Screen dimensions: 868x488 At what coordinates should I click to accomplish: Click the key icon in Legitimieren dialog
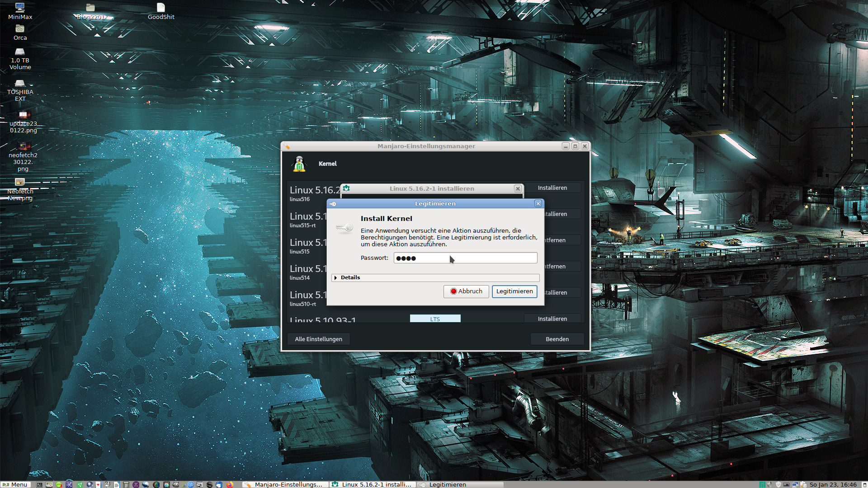344,228
